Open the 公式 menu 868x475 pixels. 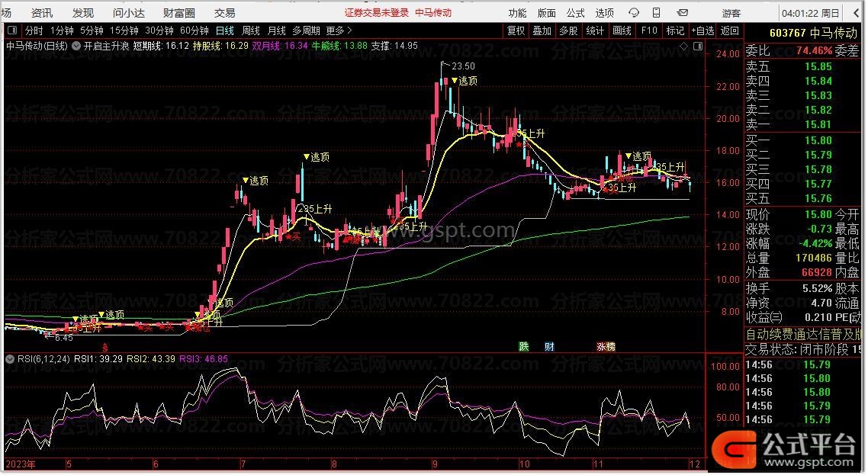575,13
